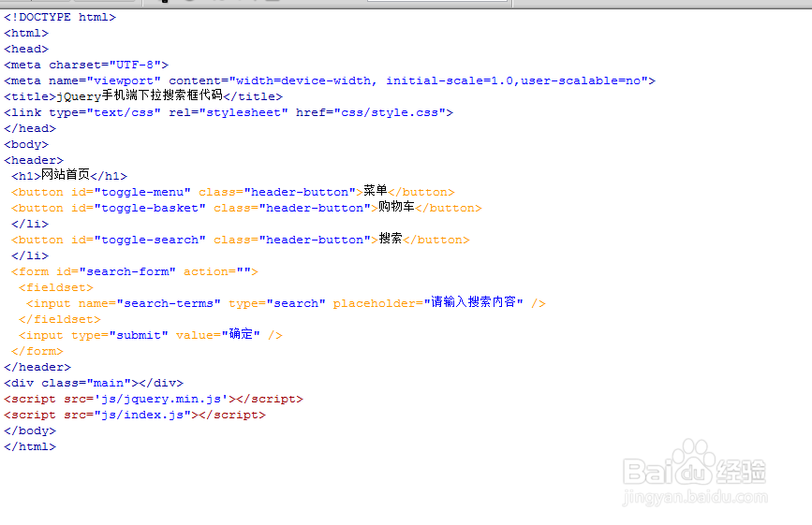This screenshot has width=812, height=525.
Task: Click the 搜索 label before </button>
Action: tap(391, 239)
